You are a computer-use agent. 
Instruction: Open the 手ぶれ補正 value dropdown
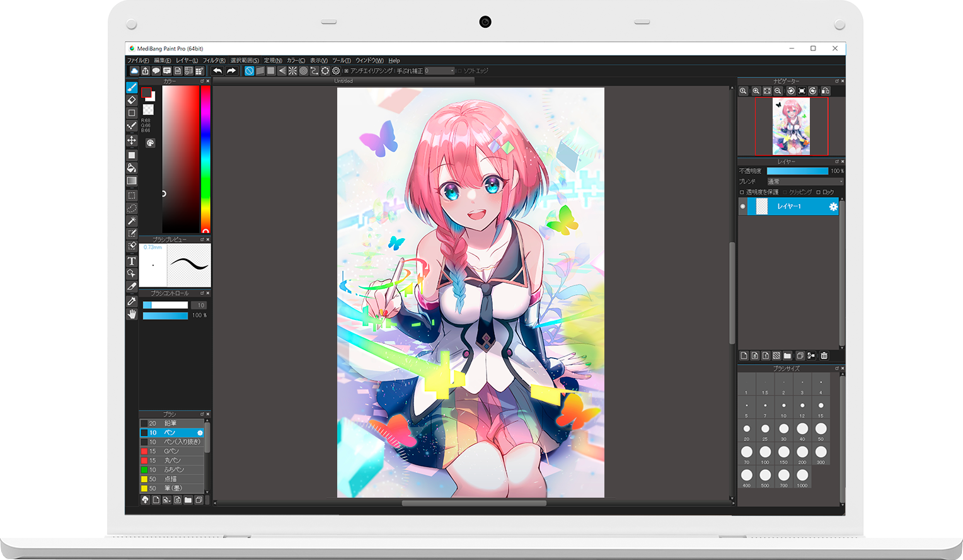tap(439, 71)
